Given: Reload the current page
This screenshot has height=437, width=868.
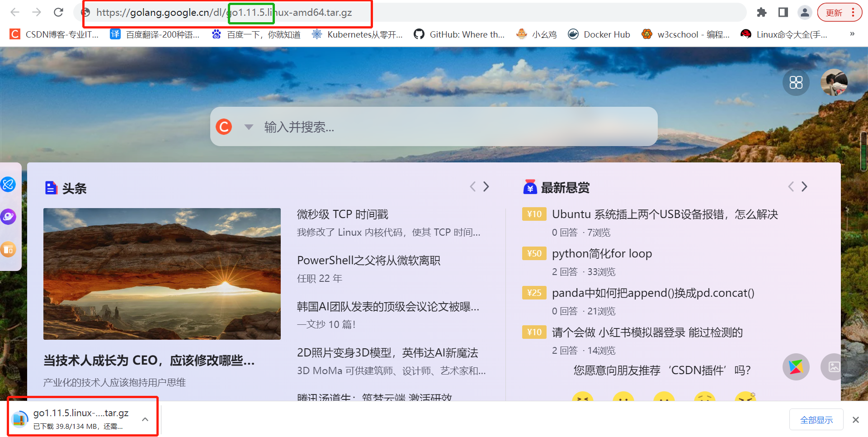Looking at the screenshot, I should click(58, 12).
